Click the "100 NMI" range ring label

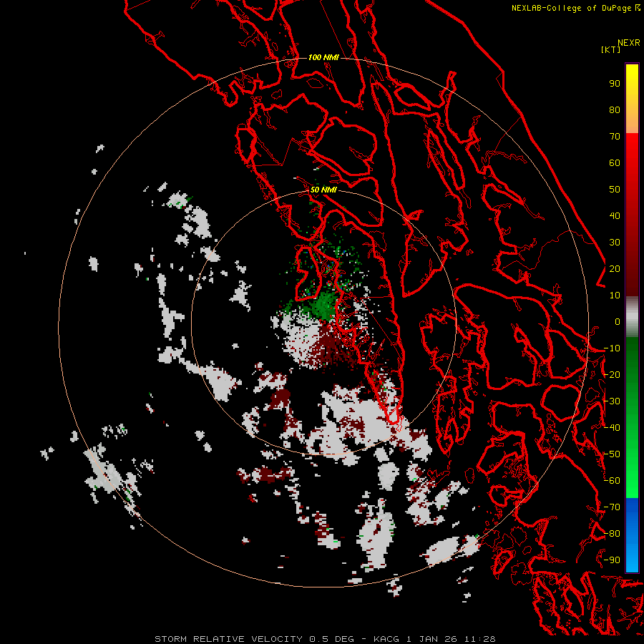(x=323, y=57)
